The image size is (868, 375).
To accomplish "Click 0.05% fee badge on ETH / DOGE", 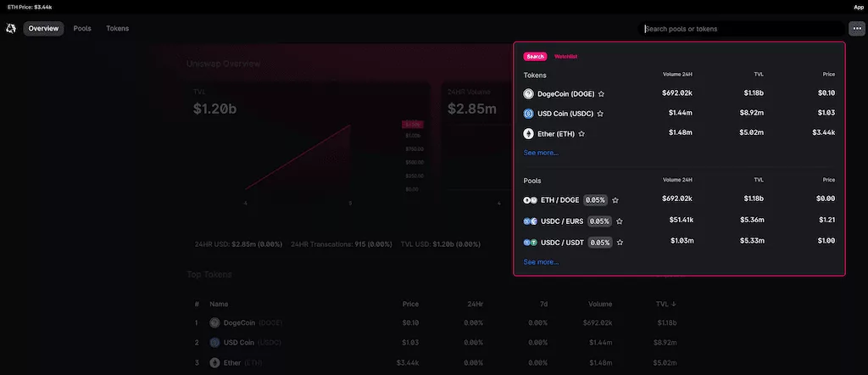I will tap(595, 200).
